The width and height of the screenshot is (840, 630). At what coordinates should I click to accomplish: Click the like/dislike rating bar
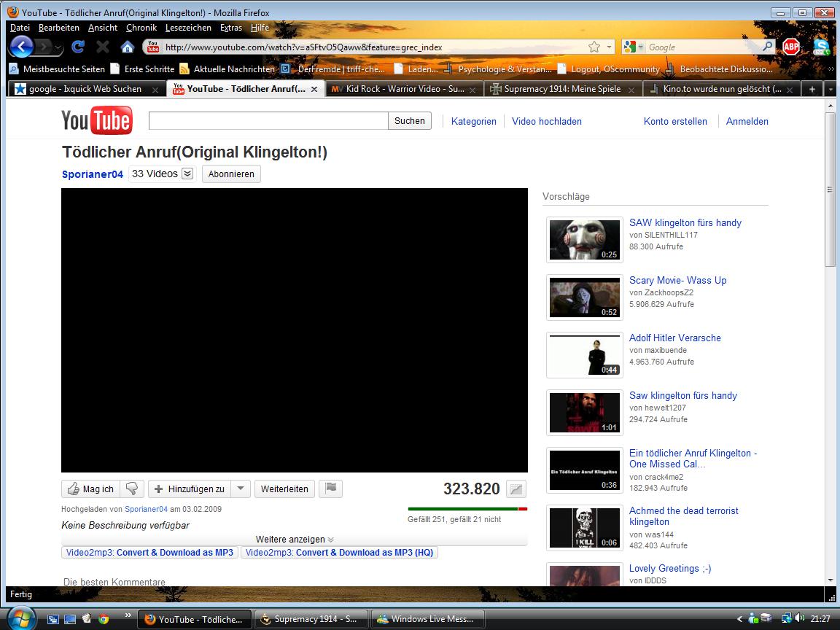tap(467, 508)
